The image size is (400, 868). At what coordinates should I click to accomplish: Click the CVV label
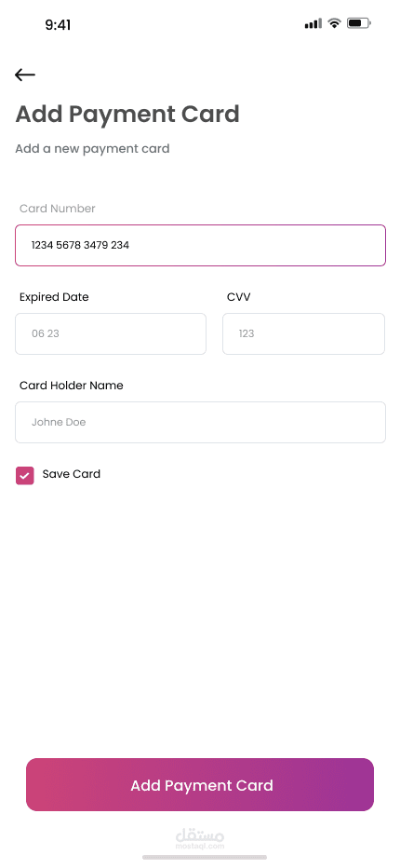pos(239,297)
